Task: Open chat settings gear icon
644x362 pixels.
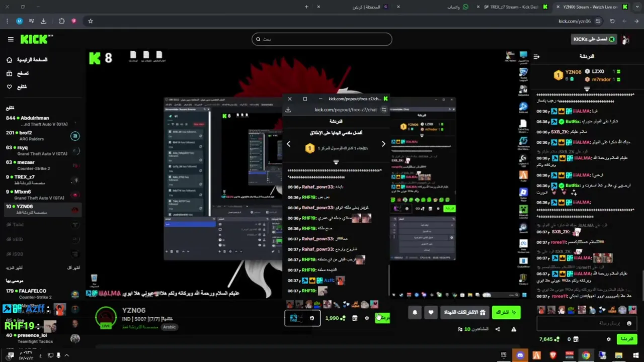Action: click(608, 339)
